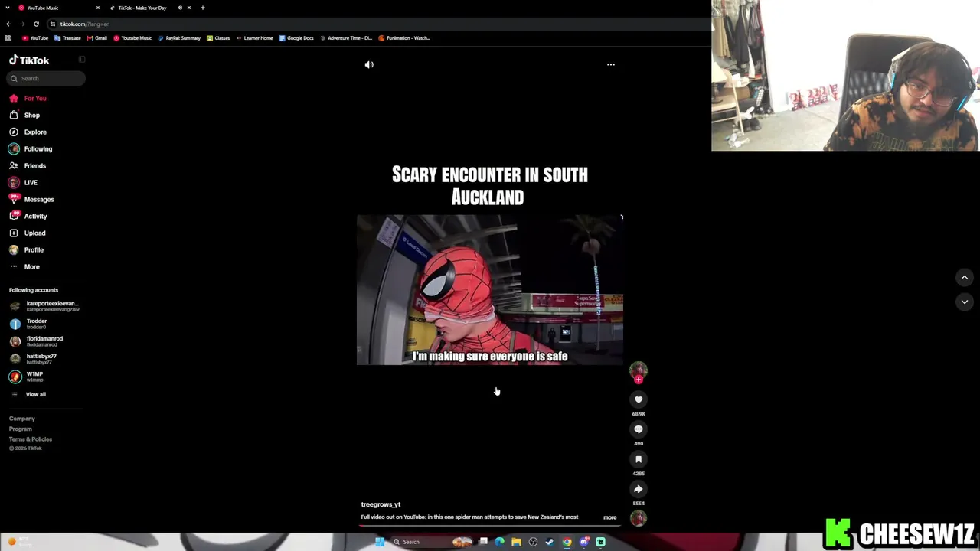Go to the previous video
This screenshot has width=980, height=551.
965,277
